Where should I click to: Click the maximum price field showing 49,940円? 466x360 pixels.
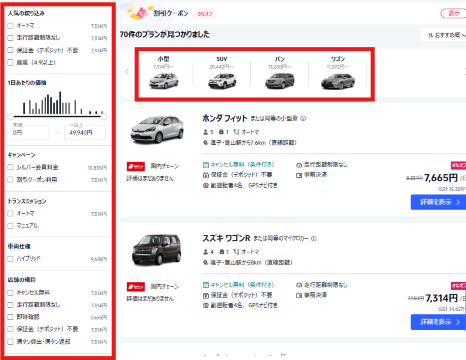pyautogui.click(x=85, y=132)
